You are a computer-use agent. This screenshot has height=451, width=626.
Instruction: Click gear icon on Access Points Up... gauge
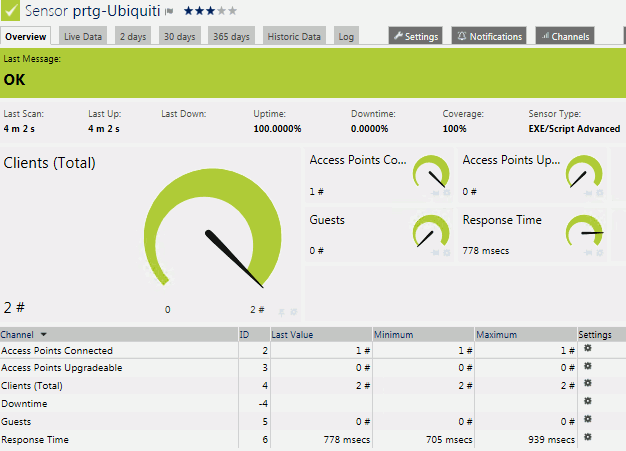(x=600, y=193)
